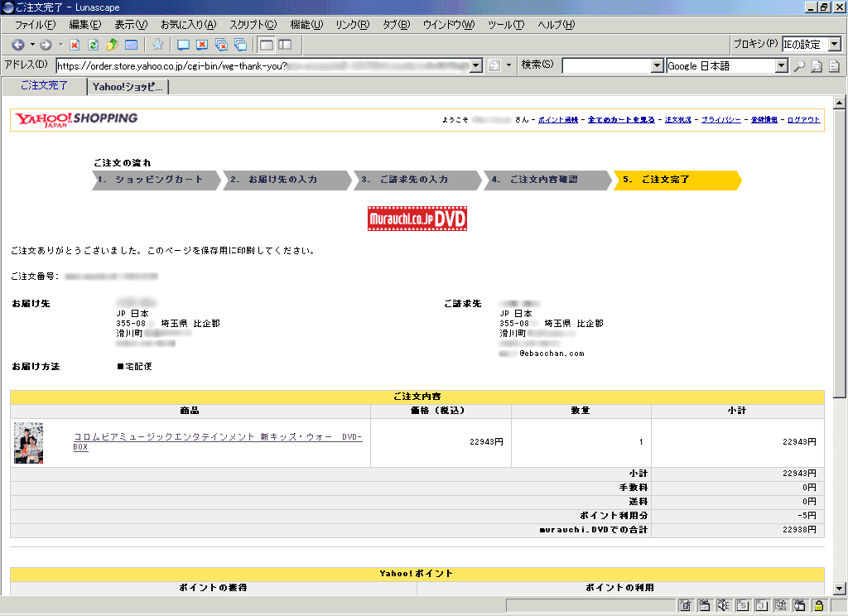Toggle script S icon in the status bar
This screenshot has width=848, height=616.
743,605
